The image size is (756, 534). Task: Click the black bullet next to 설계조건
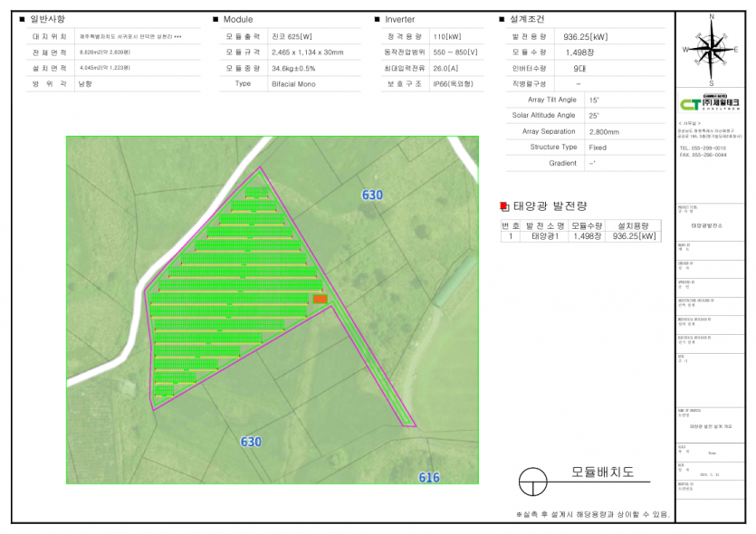(x=502, y=19)
